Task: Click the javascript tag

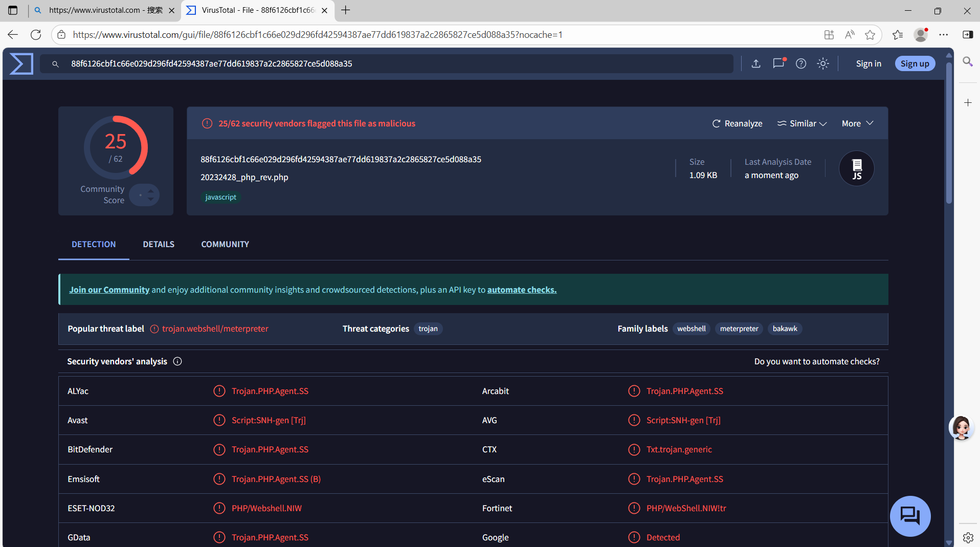Action: [x=221, y=197]
